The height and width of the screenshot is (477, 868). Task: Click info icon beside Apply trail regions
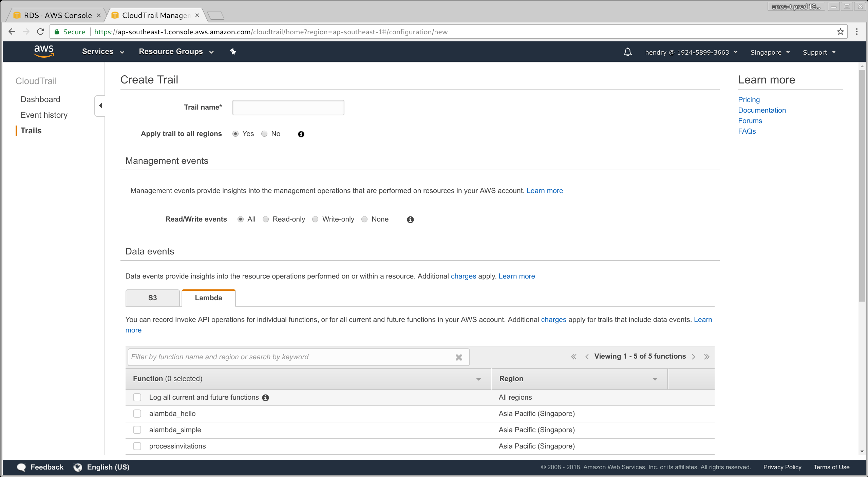coord(301,134)
